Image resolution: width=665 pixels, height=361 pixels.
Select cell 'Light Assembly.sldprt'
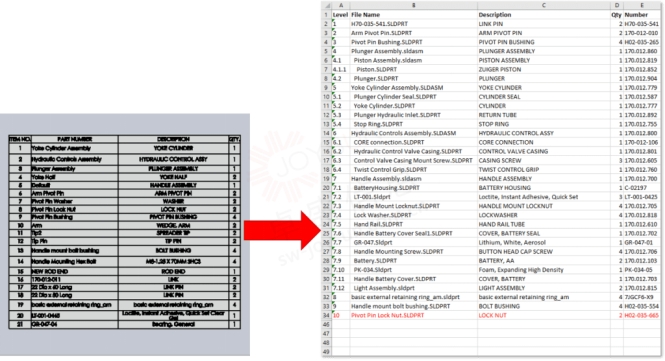[414, 288]
